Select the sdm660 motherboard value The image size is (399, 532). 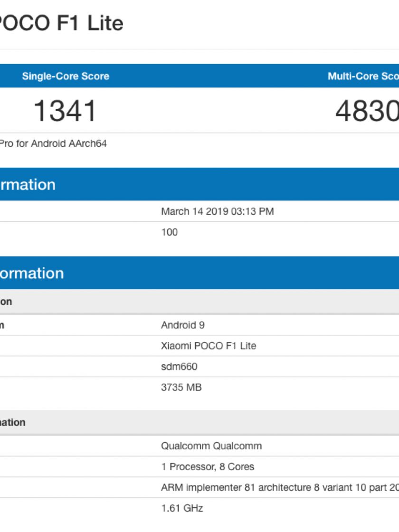[179, 367]
